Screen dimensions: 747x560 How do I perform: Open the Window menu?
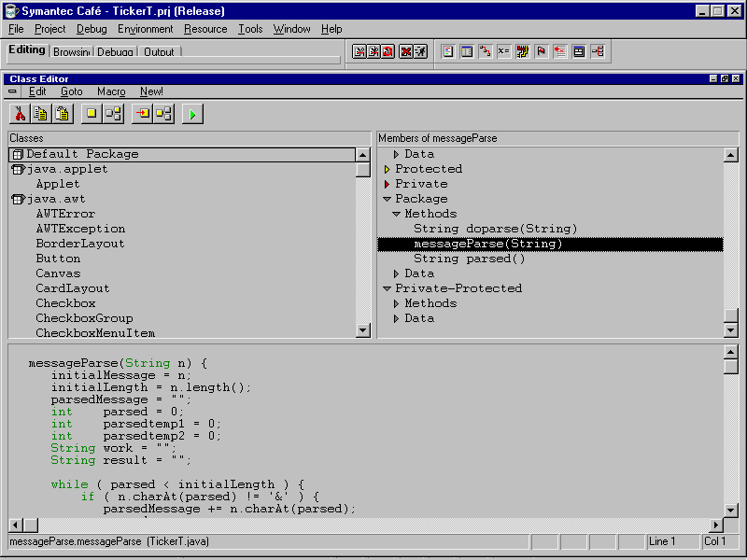[x=291, y=29]
